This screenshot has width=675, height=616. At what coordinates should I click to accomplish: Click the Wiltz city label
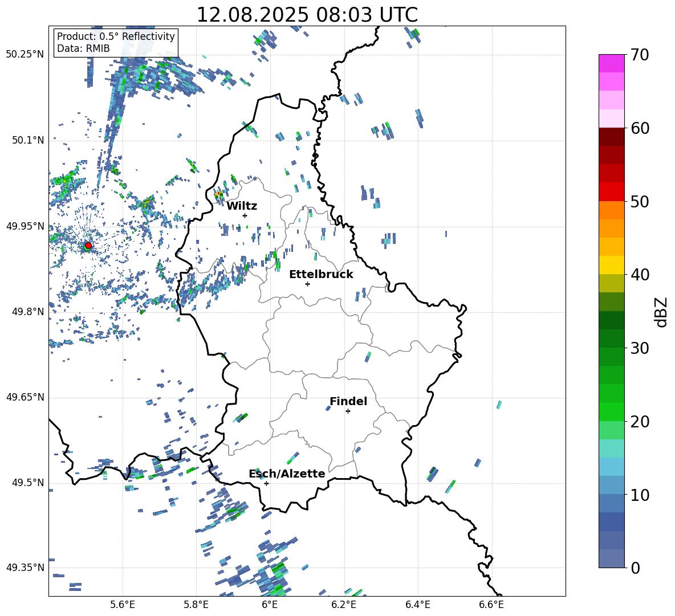(242, 206)
